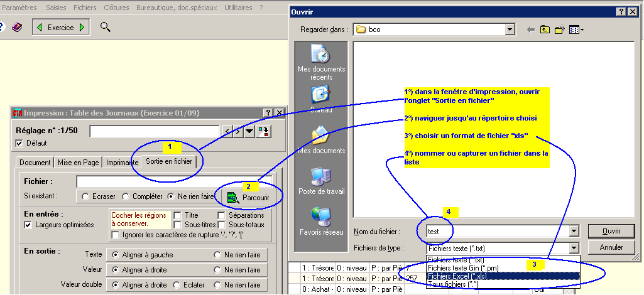This screenshot has height=295, width=644.
Task: Check the Titre region checkbox
Action: pyautogui.click(x=177, y=215)
